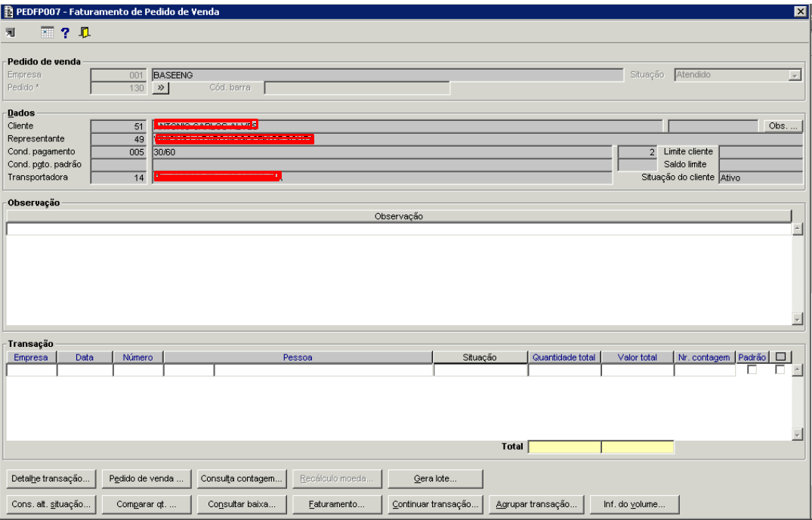
Task: Click the Data cell in the transaction row
Action: (85, 370)
